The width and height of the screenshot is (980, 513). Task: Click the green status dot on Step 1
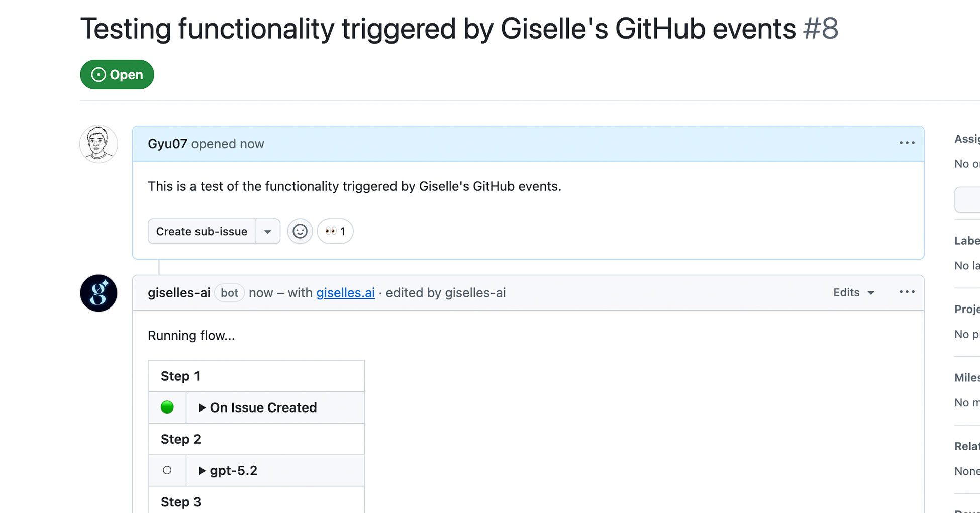pos(167,407)
